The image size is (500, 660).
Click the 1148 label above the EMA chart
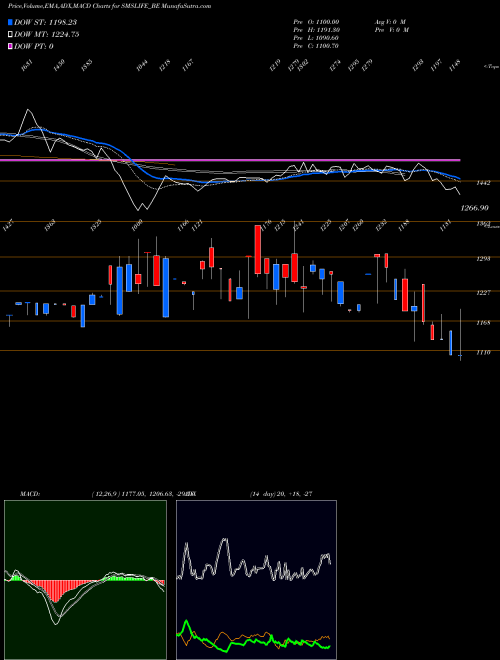(455, 65)
